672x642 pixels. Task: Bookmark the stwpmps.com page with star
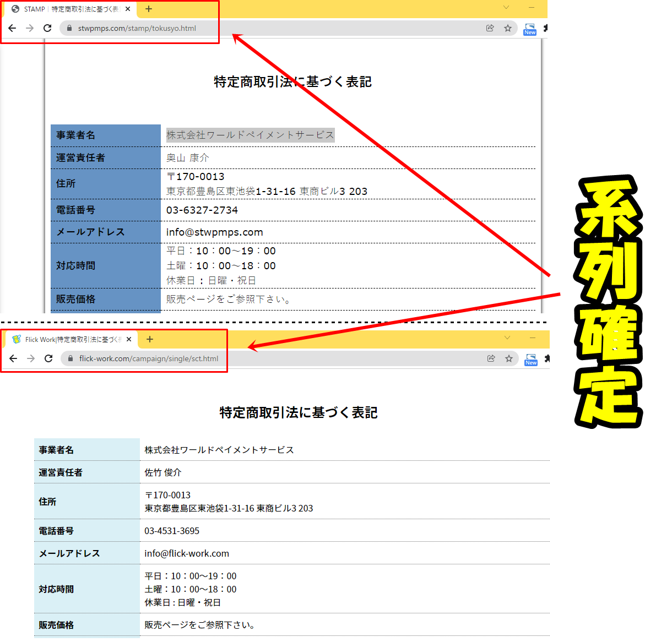point(508,28)
